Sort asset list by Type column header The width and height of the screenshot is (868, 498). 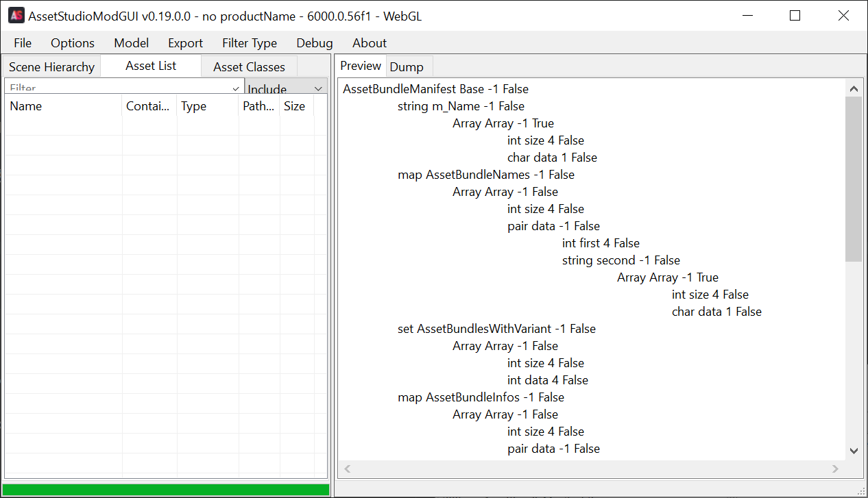tap(206, 106)
